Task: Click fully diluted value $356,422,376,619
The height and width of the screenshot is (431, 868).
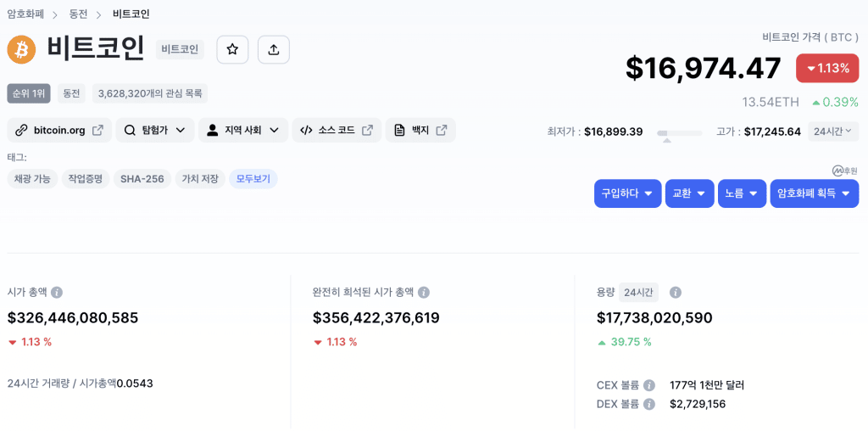Action: coord(376,318)
